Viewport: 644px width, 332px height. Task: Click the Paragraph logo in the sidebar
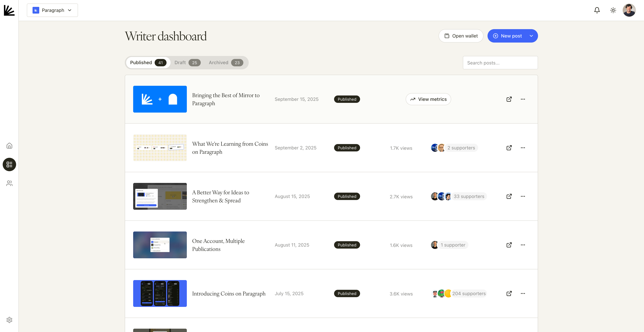9,10
